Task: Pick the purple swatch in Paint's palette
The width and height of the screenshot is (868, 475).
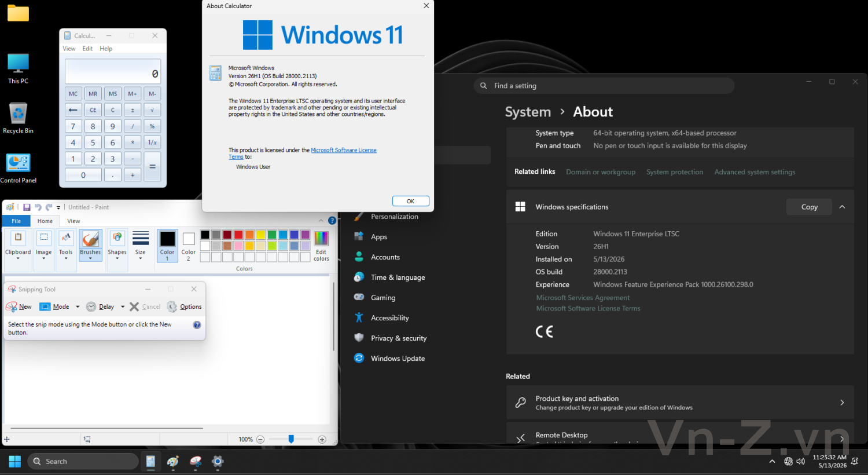Action: click(x=306, y=235)
